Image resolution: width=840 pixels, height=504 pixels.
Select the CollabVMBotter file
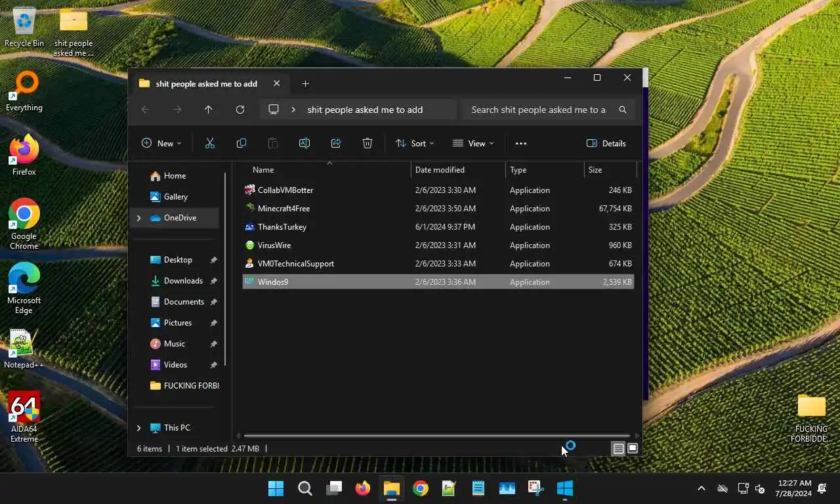[438, 190]
